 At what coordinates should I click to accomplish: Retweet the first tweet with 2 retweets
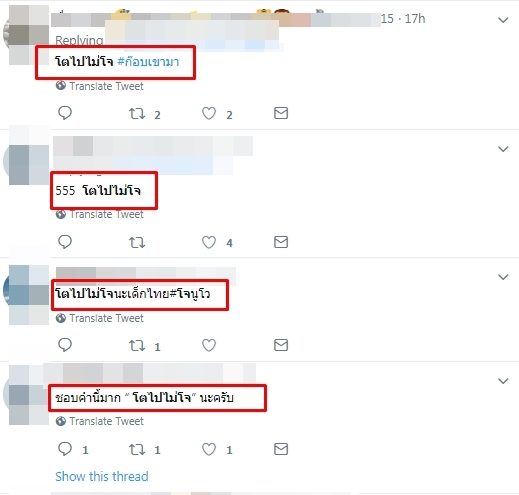point(137,114)
